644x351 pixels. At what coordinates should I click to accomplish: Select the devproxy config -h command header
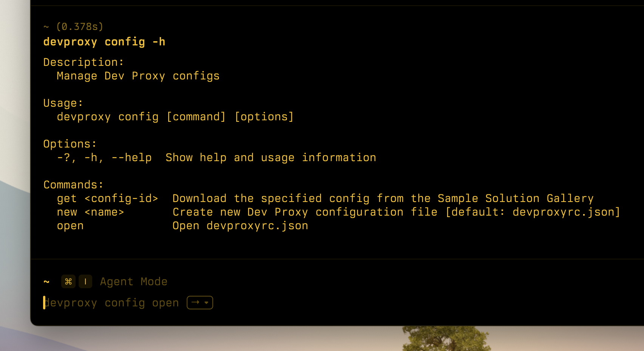(x=104, y=42)
